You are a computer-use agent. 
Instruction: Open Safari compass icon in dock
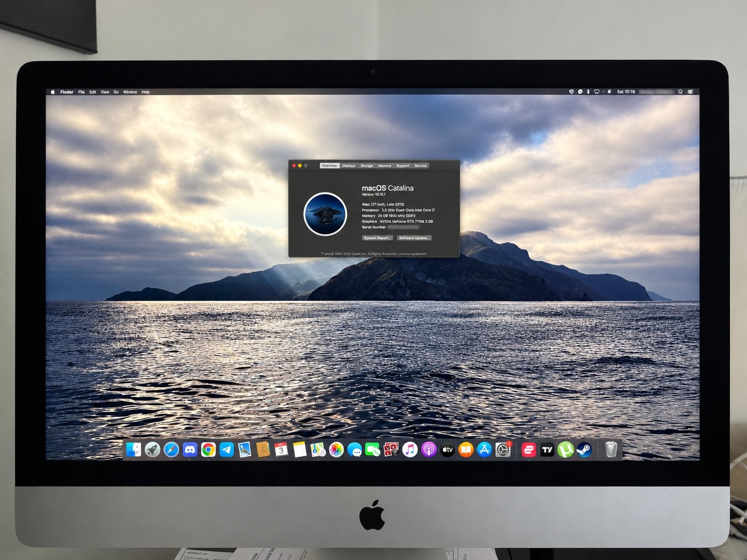(x=171, y=450)
